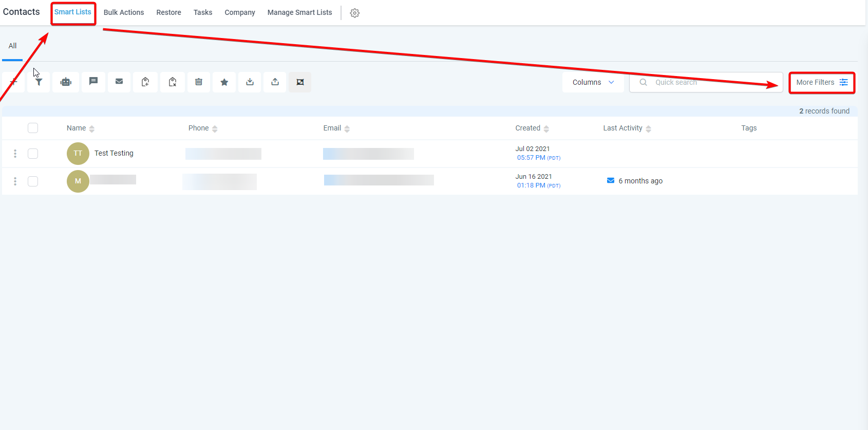Open three-dot menu for Test Testing row
Viewport: 868px width, 430px height.
point(15,154)
